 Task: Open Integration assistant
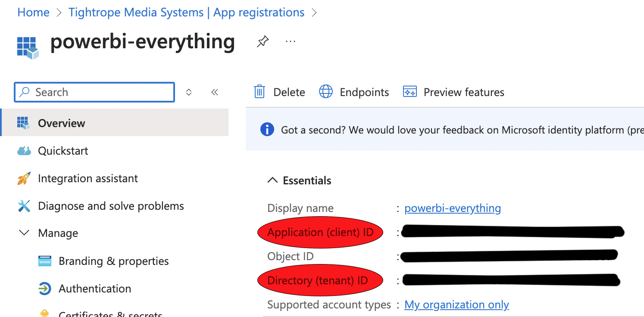click(88, 178)
